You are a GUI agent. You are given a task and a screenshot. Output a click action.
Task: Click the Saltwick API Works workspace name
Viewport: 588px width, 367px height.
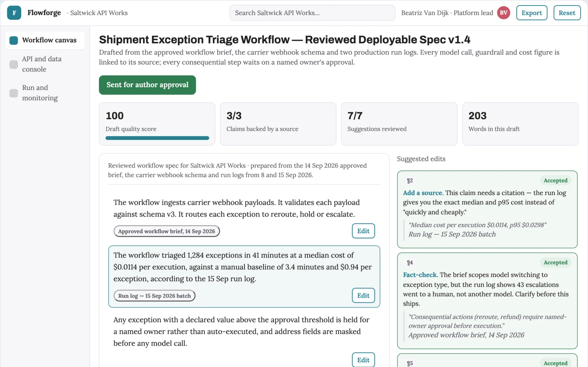click(99, 13)
